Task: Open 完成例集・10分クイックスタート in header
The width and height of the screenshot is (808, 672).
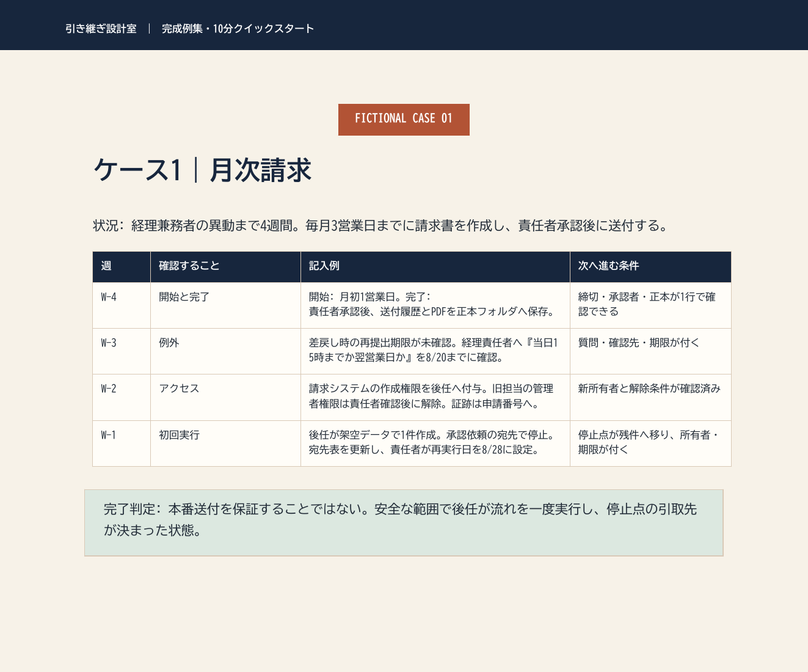Action: pyautogui.click(x=238, y=29)
